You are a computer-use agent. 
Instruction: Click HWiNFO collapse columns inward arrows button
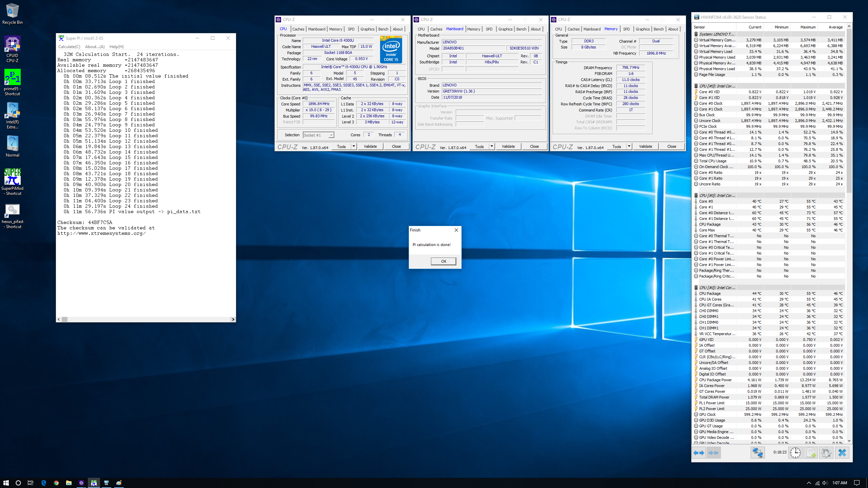(x=713, y=453)
